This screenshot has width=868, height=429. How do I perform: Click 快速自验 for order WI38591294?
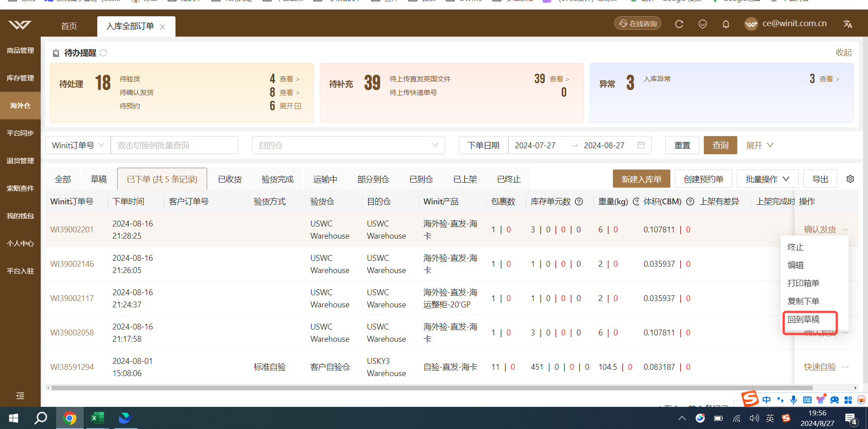(820, 367)
